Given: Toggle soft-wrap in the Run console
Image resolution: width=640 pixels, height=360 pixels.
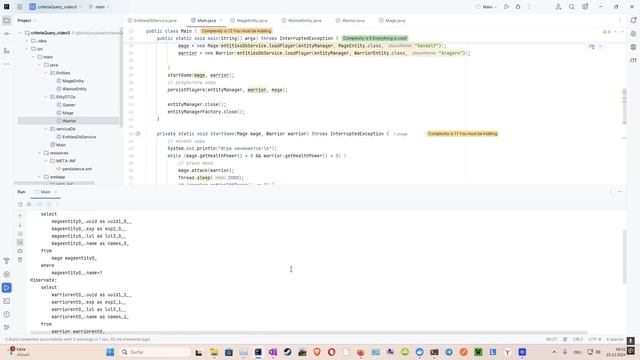Looking at the screenshot, I should (20, 234).
